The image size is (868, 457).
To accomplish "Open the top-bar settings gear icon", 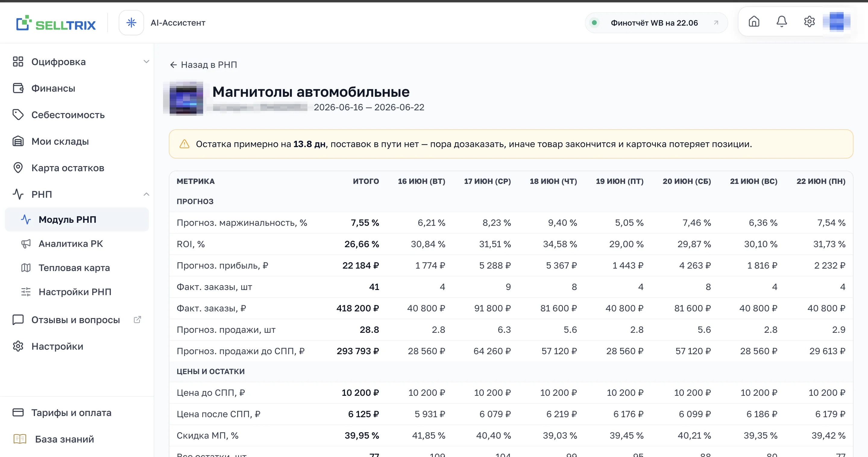I will pos(809,22).
